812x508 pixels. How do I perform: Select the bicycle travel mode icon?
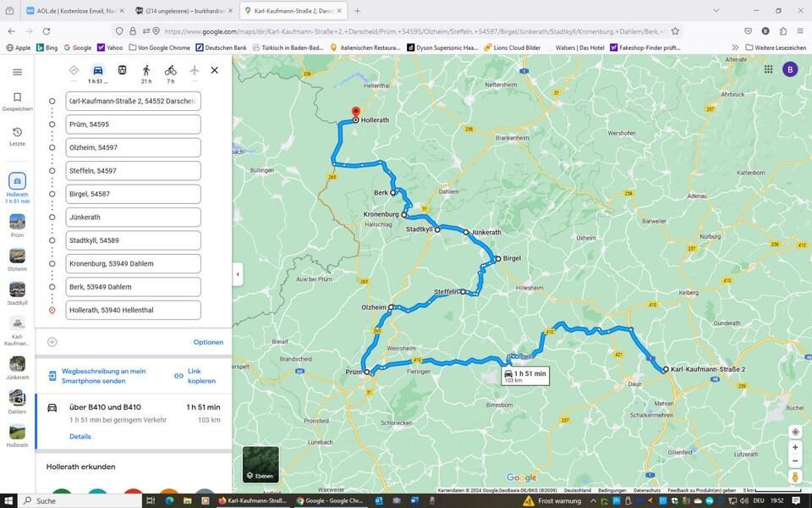click(x=170, y=70)
